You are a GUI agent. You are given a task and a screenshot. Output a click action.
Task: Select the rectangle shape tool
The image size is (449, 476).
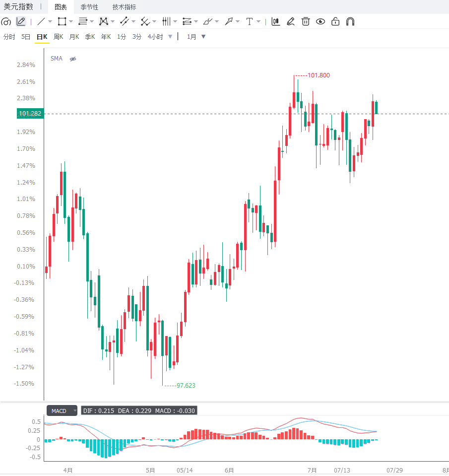pyautogui.click(x=62, y=21)
